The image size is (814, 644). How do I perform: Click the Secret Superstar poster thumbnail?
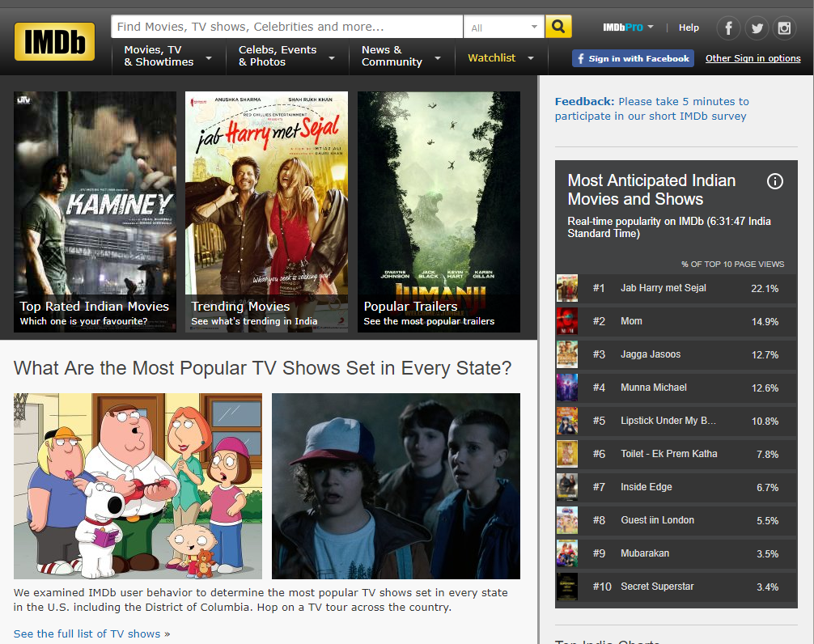(567, 587)
